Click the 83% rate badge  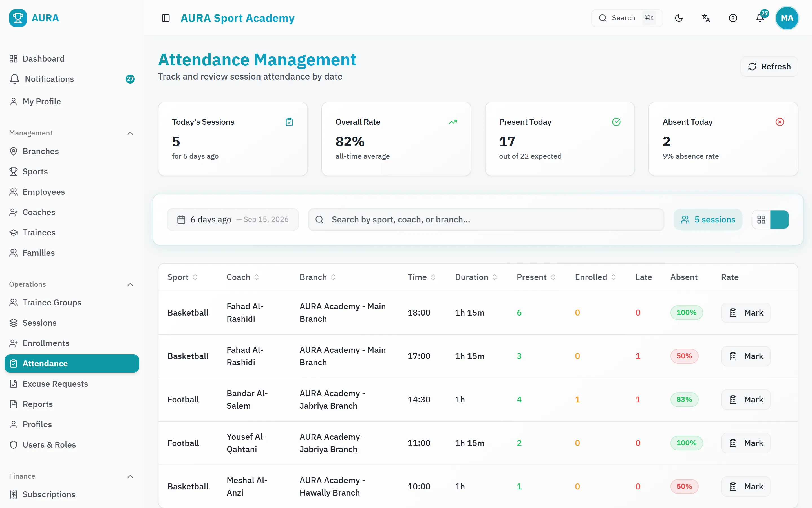click(x=684, y=399)
